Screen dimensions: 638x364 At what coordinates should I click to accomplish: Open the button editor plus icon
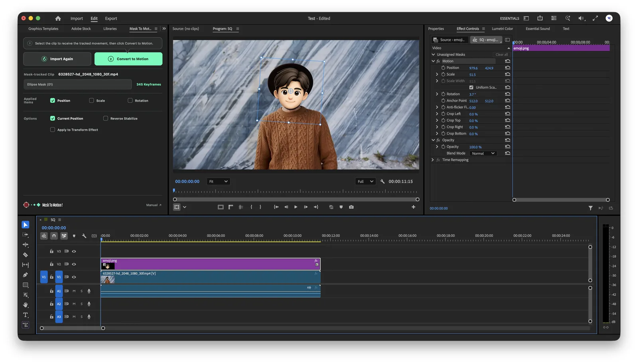click(414, 207)
